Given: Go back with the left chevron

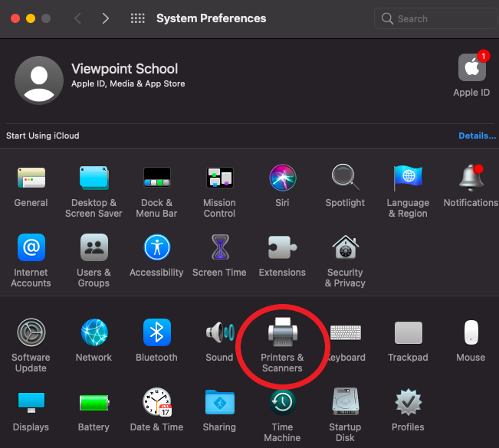Looking at the screenshot, I should coord(77,18).
